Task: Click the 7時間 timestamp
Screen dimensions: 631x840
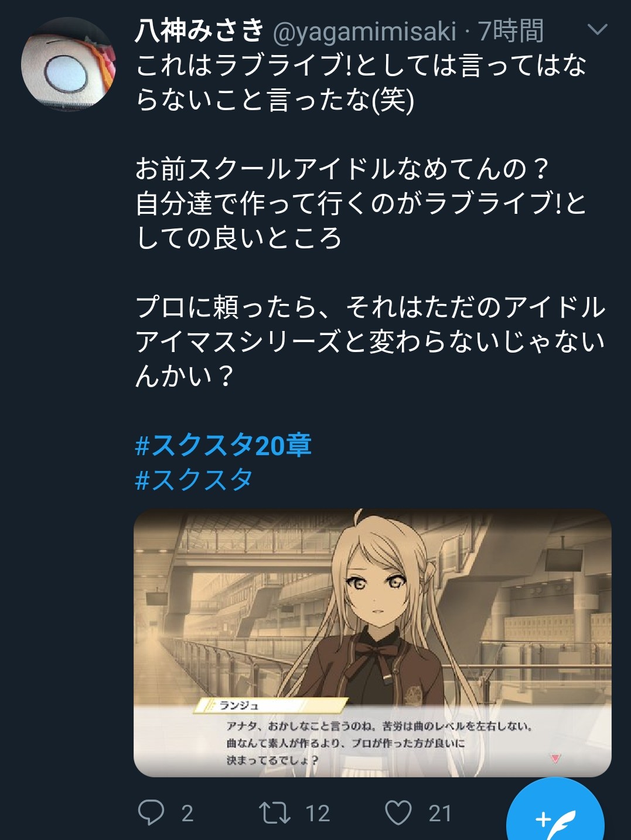Action: tap(511, 30)
